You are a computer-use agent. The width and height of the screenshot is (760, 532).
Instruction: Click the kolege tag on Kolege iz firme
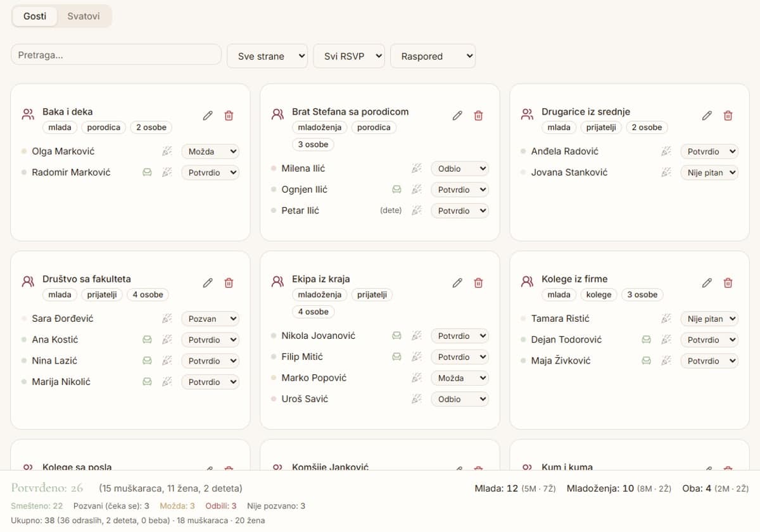[x=599, y=294]
